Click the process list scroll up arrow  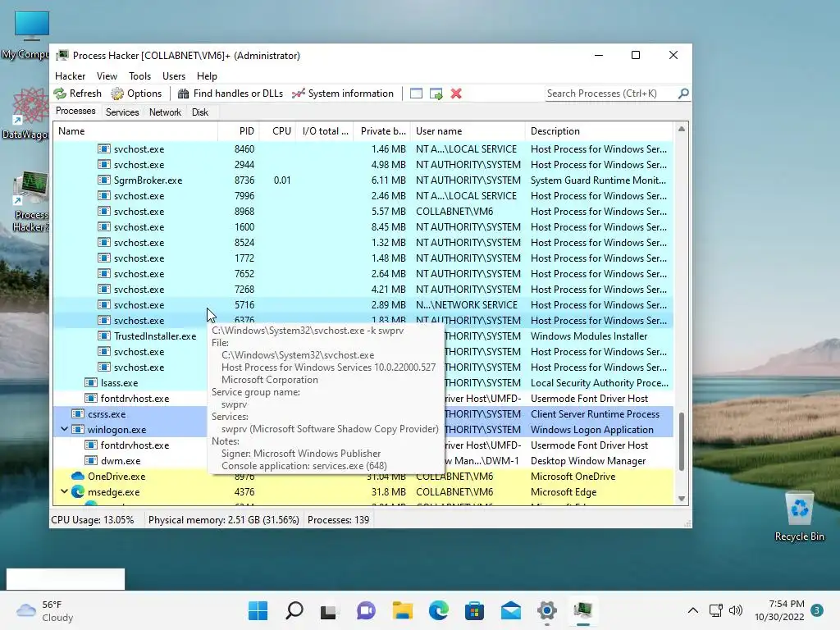681,129
